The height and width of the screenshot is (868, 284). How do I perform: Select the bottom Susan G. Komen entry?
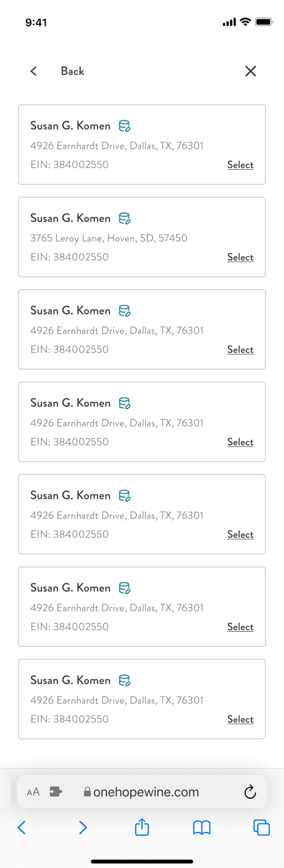[241, 719]
